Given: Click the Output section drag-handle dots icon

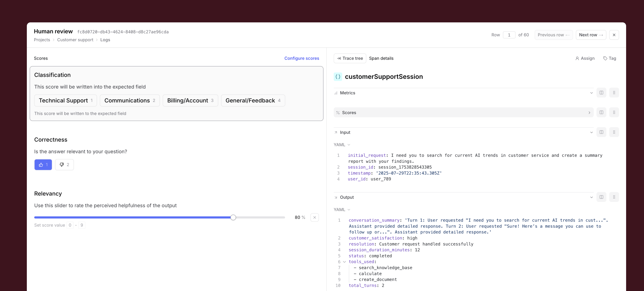Looking at the screenshot, I should [614, 197].
